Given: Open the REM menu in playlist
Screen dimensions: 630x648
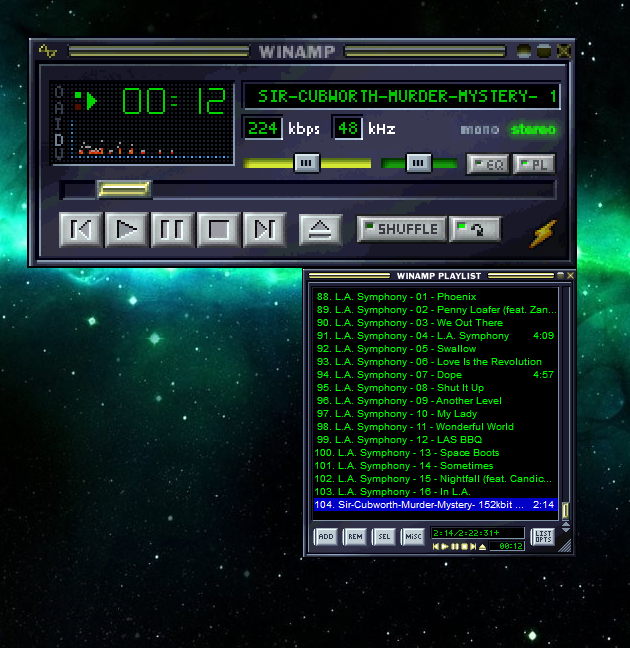Looking at the screenshot, I should click(x=355, y=537).
